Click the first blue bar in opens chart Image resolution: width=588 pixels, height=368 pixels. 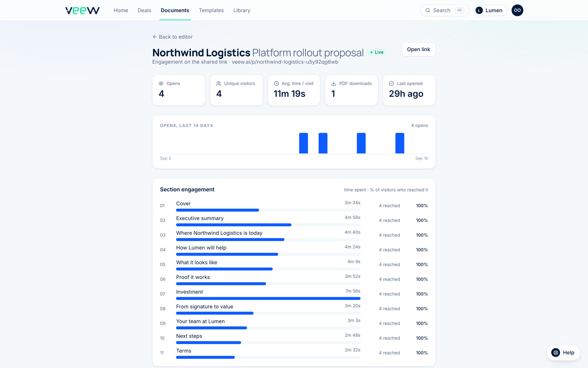304,143
